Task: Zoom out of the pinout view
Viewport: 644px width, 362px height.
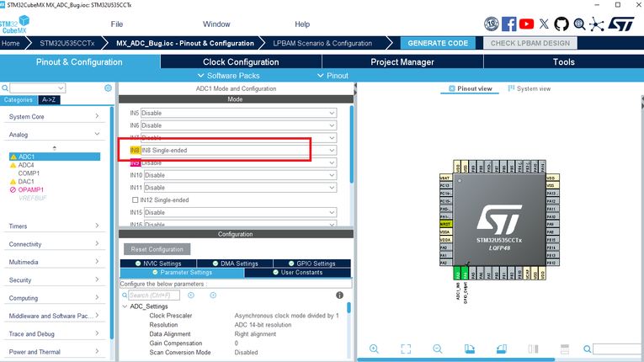Action: pyautogui.click(x=438, y=349)
